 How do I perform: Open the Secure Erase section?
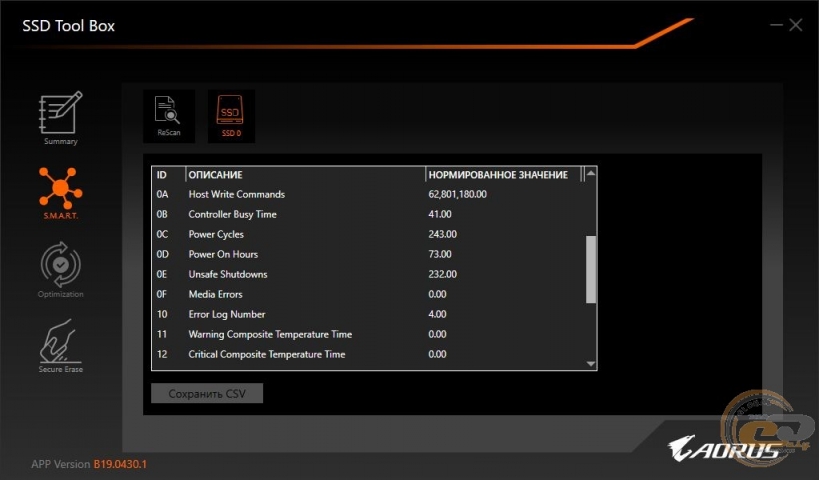pyautogui.click(x=61, y=346)
